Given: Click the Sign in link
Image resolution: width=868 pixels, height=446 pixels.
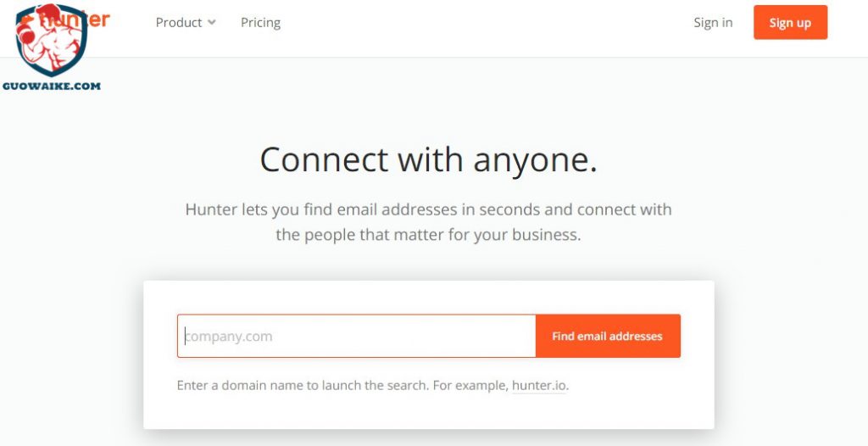Looking at the screenshot, I should point(713,23).
